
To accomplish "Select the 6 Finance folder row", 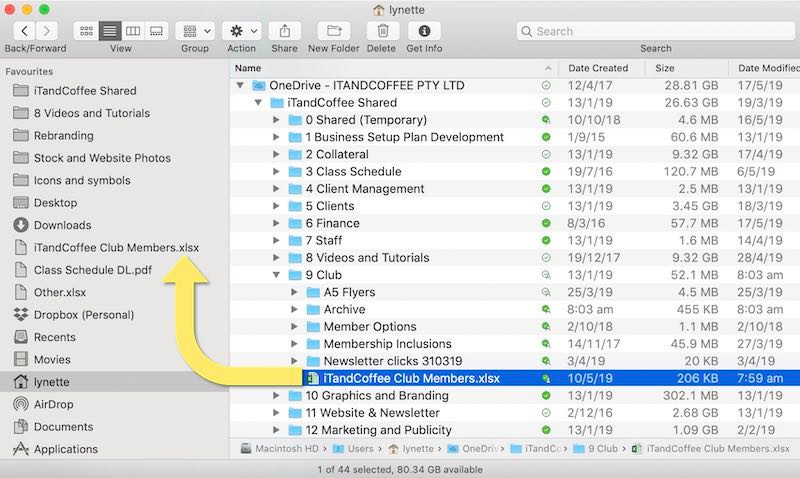I will [515, 223].
